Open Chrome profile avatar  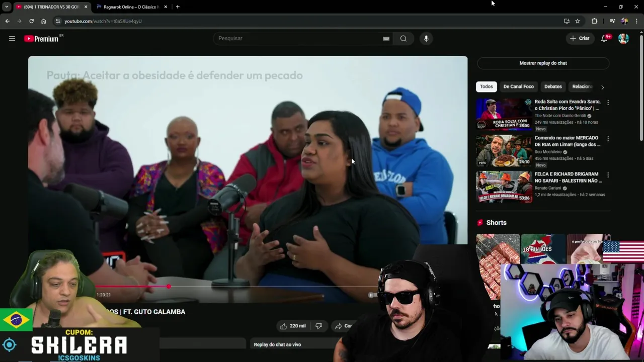point(624,21)
